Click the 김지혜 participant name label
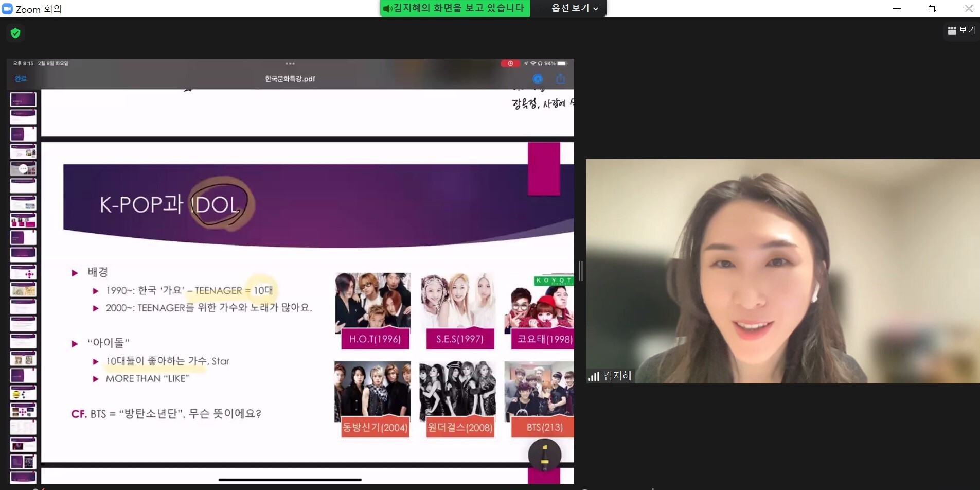The width and height of the screenshot is (980, 490). click(x=617, y=376)
